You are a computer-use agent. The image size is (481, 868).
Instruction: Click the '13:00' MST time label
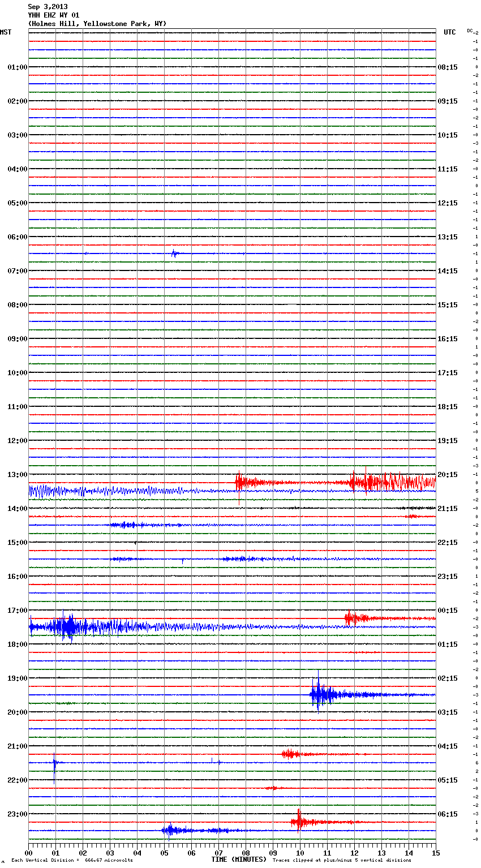click(x=18, y=475)
